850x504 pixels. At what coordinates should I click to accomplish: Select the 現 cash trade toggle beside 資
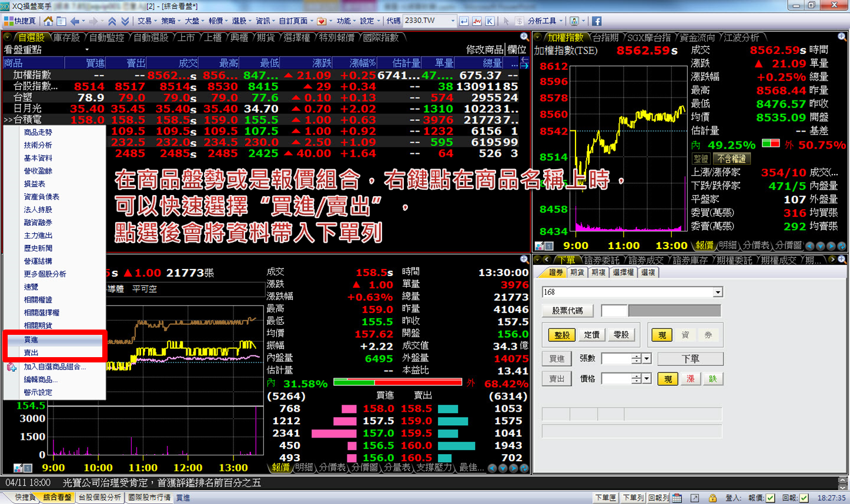662,335
